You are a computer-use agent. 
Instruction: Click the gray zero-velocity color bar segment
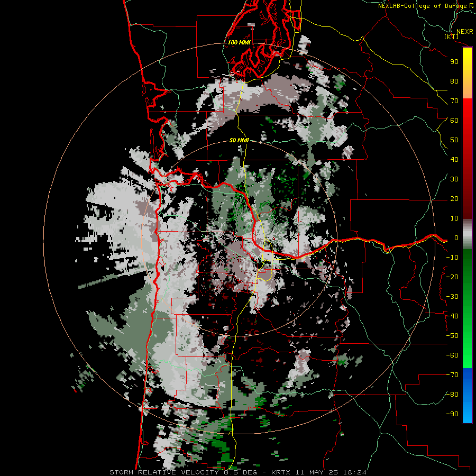[x=467, y=234]
